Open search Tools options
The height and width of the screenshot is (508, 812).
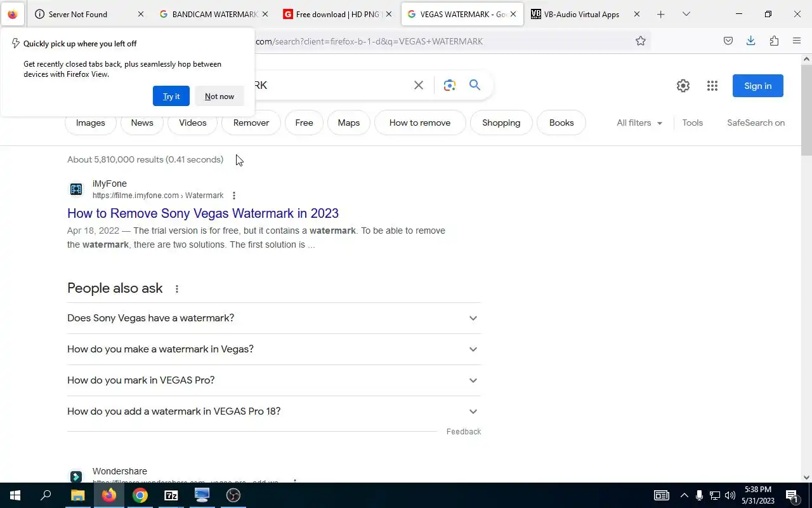693,123
